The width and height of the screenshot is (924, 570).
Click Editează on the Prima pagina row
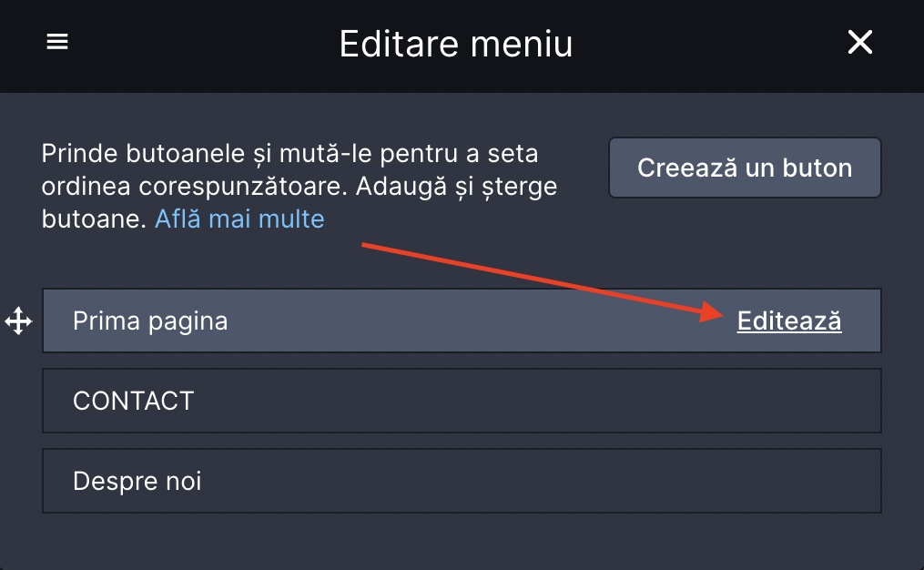tap(788, 321)
